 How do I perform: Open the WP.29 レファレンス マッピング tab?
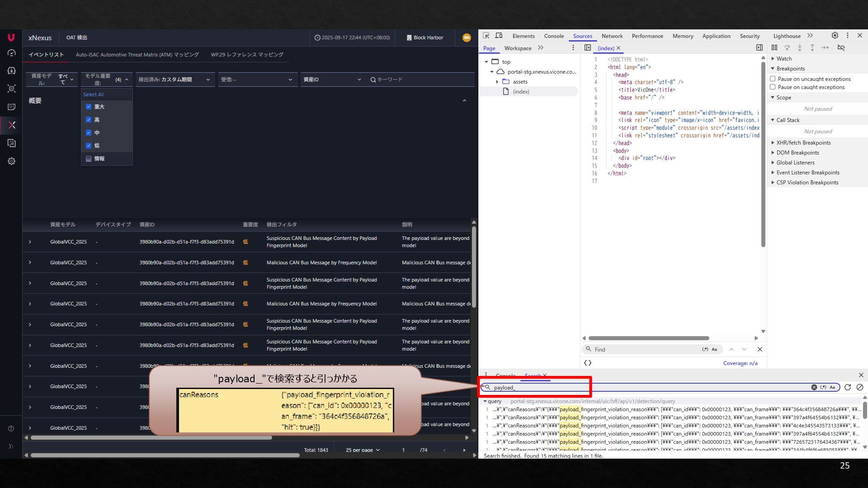[247, 55]
